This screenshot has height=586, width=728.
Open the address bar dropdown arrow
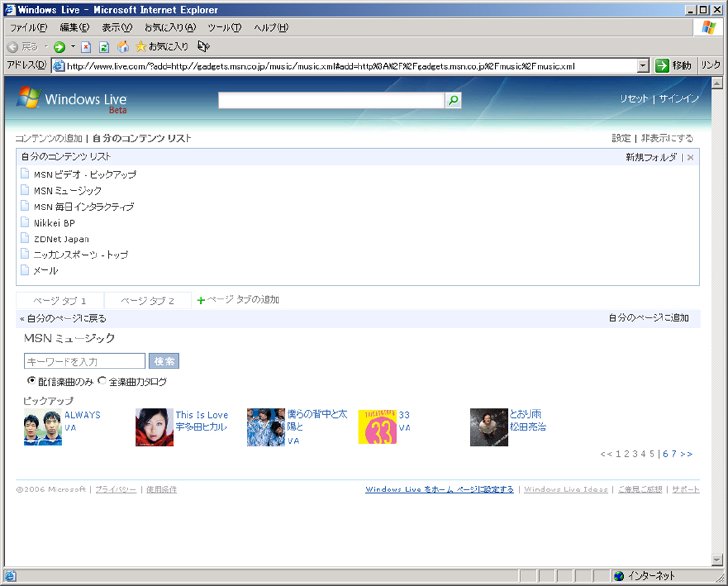pyautogui.click(x=643, y=66)
